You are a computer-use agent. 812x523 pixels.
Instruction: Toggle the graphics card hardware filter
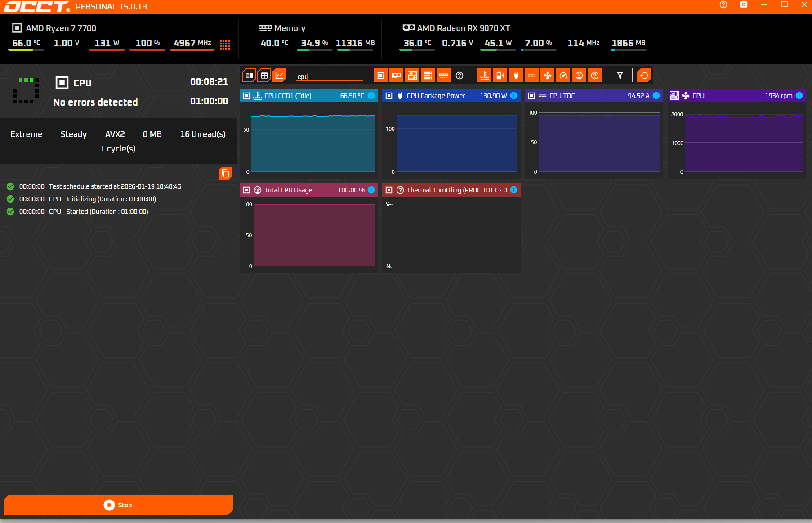[x=396, y=75]
